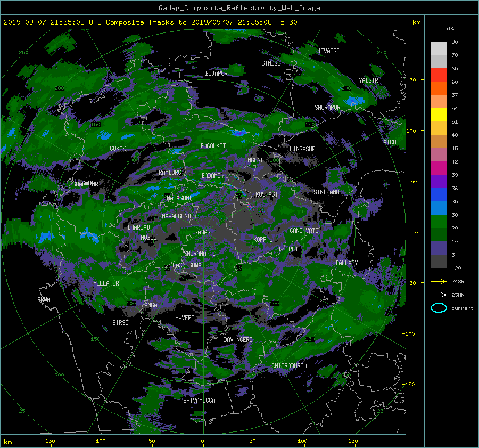
Task: Click the dBZ legend heading
Action: coord(451,29)
